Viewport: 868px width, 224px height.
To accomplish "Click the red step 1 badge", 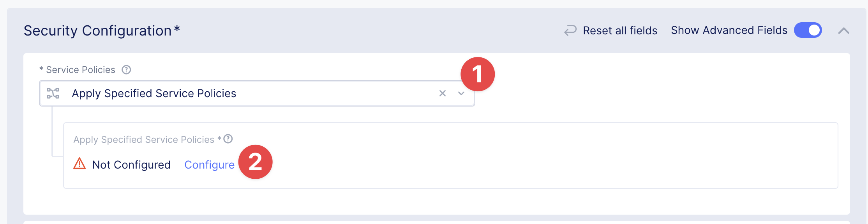I will coord(478,74).
